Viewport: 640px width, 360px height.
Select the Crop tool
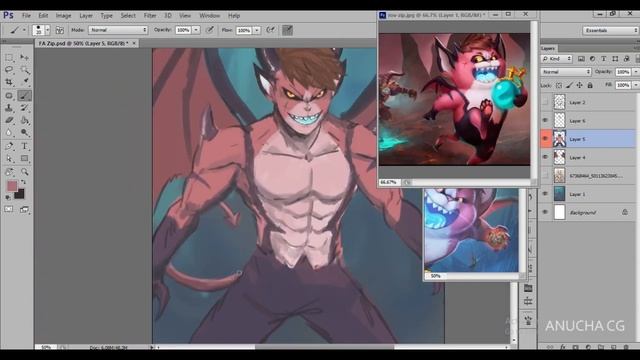9,82
